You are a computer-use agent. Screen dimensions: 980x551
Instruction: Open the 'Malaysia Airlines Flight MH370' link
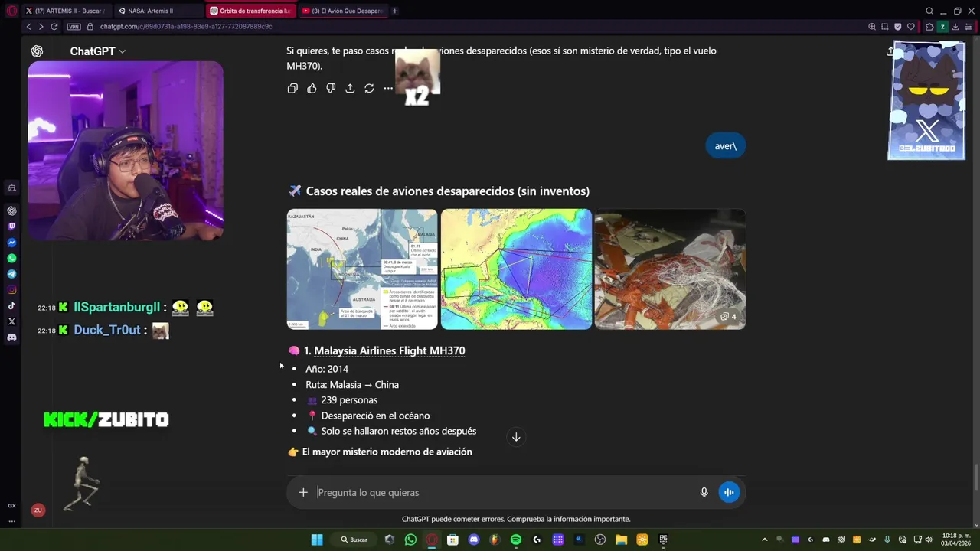389,350
